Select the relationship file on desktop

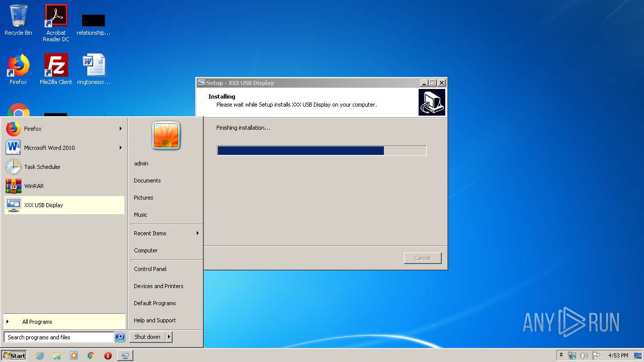(x=93, y=24)
